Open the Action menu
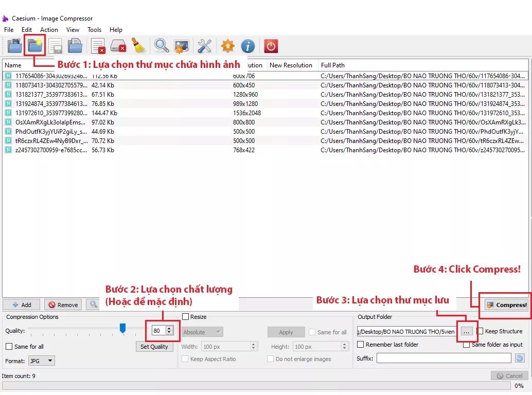This screenshot has height=395, width=532. 49,30
